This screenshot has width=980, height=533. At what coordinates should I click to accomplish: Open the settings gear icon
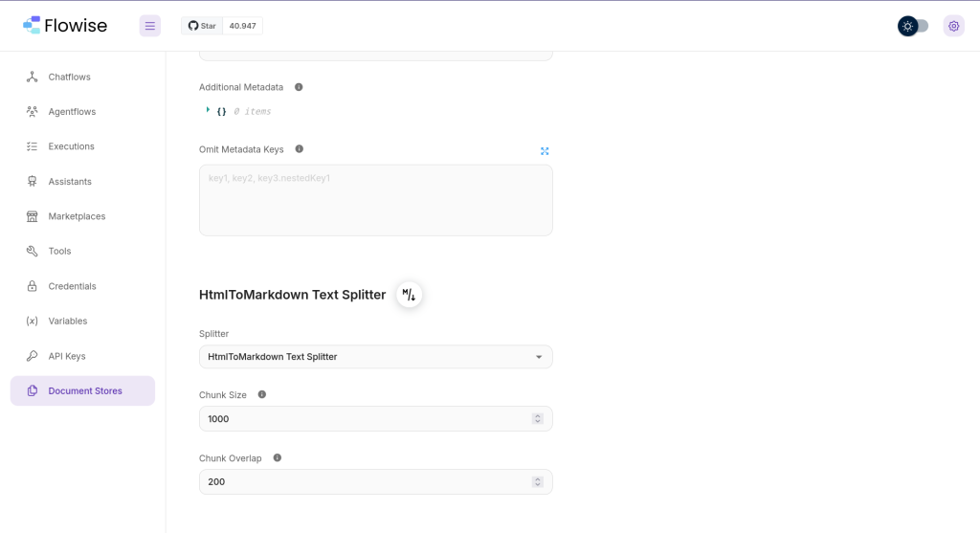[x=954, y=26]
